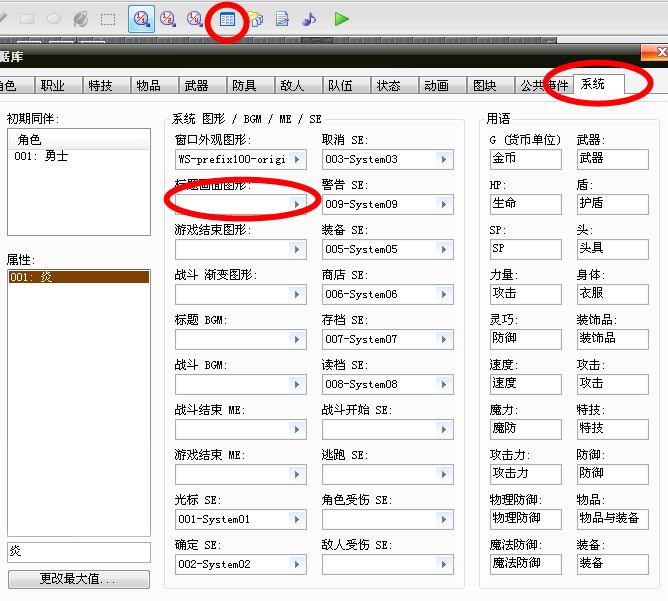Open the 战斗结束 ME picker arrow
Viewport: 668px width, 601px height.
pyautogui.click(x=297, y=429)
